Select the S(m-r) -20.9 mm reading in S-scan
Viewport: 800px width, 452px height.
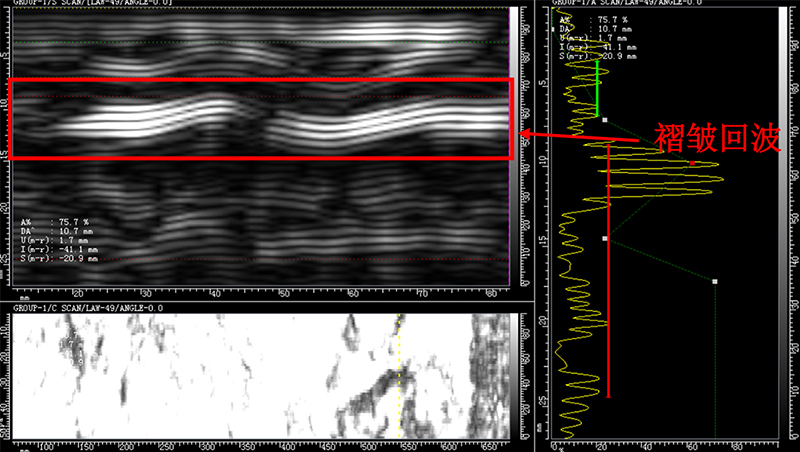tap(59, 259)
